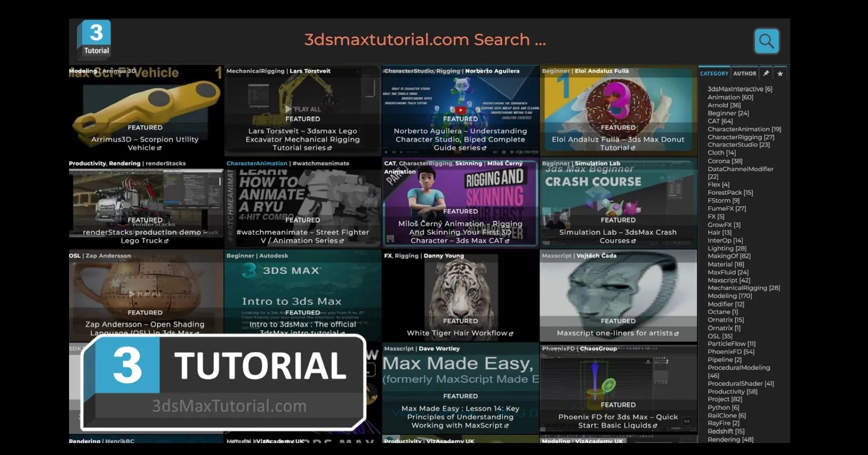The image size is (868, 455).
Task: Click the Dave Wortley author tag
Action: tap(439, 349)
